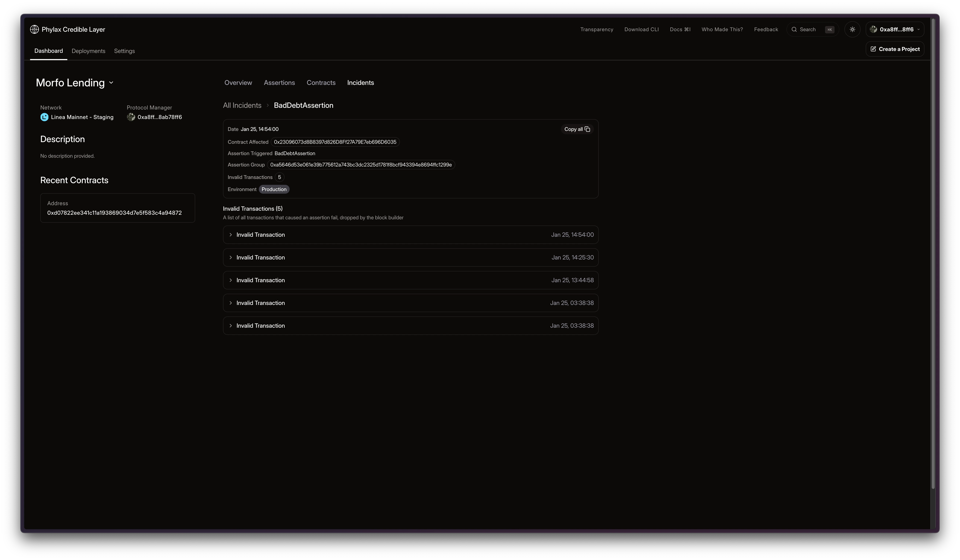The height and width of the screenshot is (560, 960).
Task: Navigate back using the All Incidents breadcrumb
Action: point(242,105)
